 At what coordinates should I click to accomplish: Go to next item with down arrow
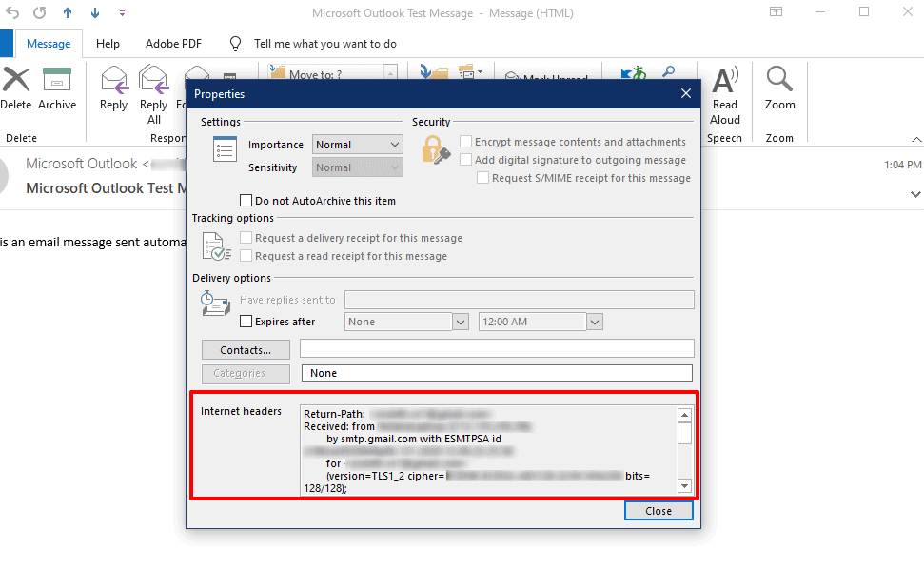coord(95,12)
